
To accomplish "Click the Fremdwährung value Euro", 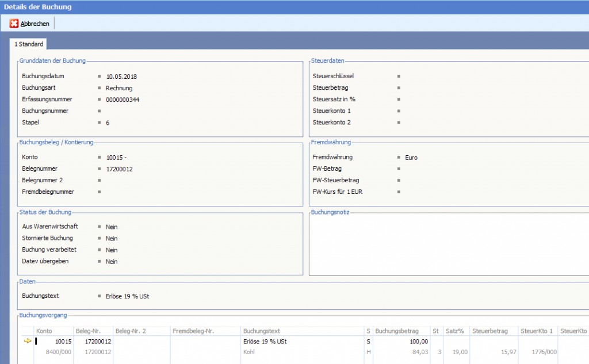I will [x=411, y=158].
